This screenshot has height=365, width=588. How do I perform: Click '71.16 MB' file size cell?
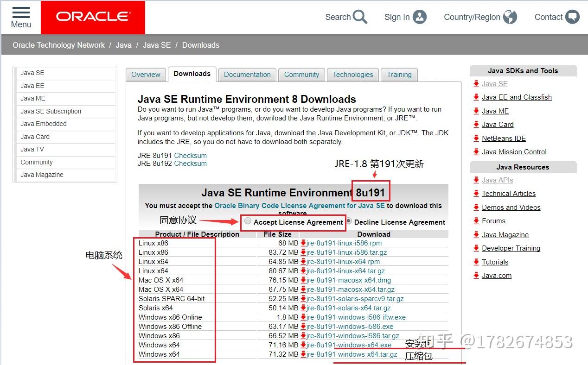click(x=283, y=345)
